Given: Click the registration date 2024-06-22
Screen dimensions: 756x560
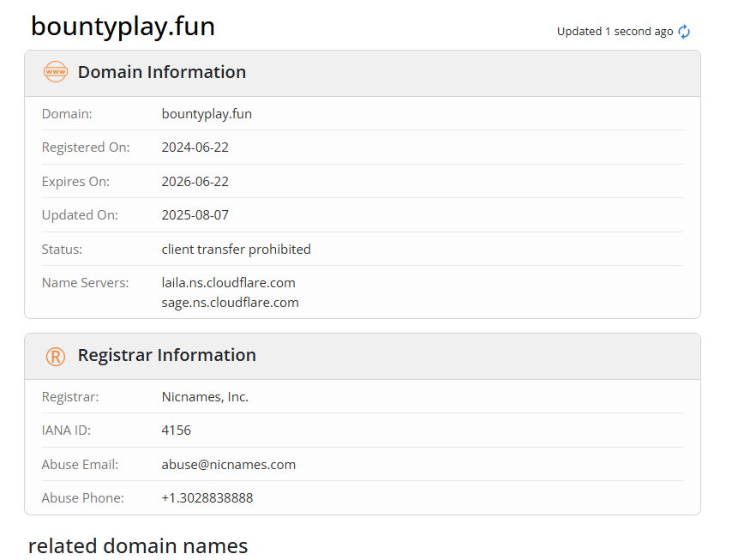Looking at the screenshot, I should point(195,148).
